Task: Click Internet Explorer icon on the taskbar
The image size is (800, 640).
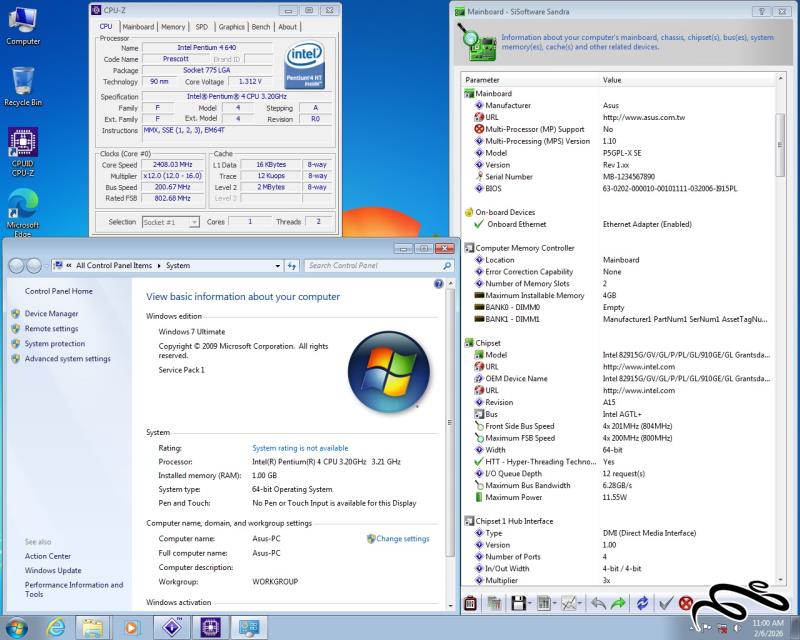Action: pos(55,627)
